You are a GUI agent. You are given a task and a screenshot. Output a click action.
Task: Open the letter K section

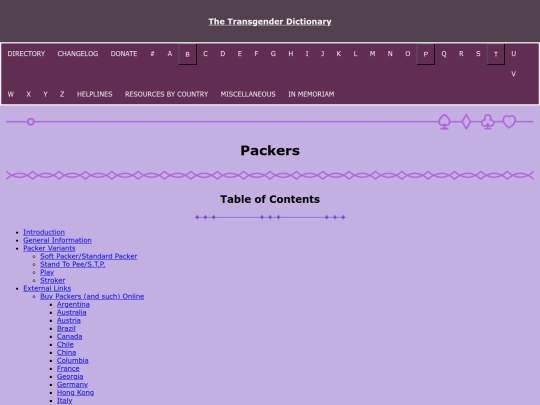[339, 54]
